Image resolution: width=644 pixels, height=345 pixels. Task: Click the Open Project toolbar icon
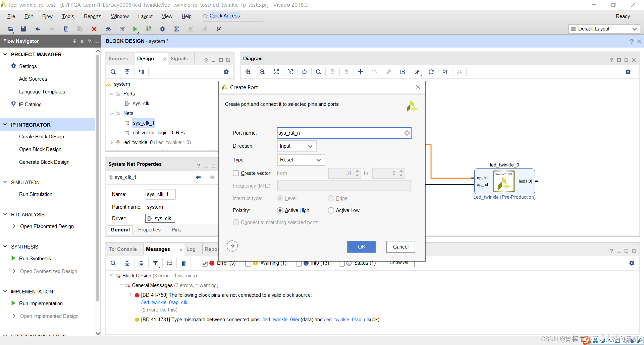10,29
